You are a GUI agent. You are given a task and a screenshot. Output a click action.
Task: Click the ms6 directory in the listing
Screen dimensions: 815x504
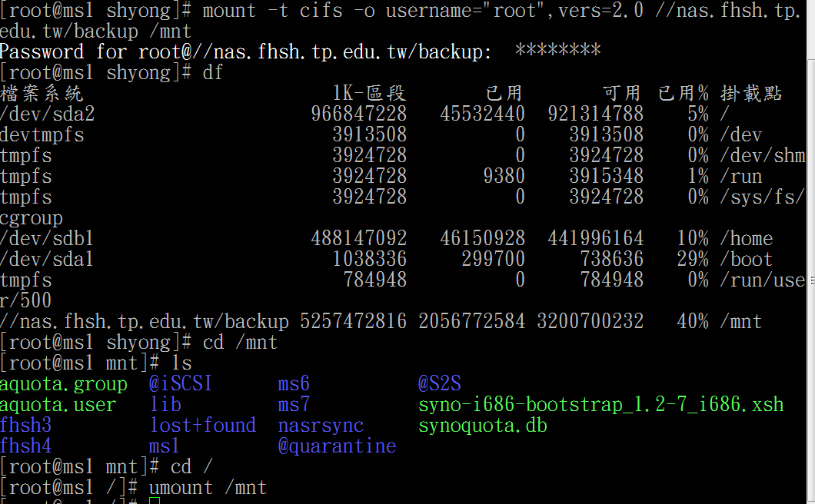coord(293,383)
